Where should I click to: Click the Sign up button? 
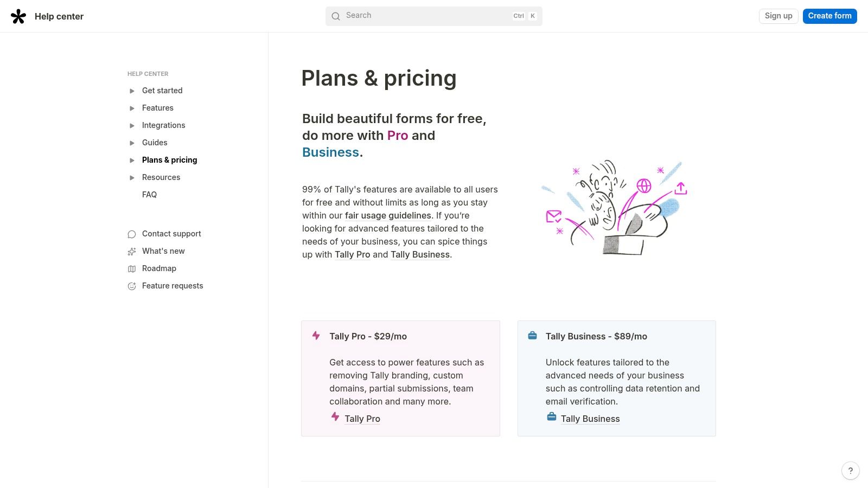(778, 16)
